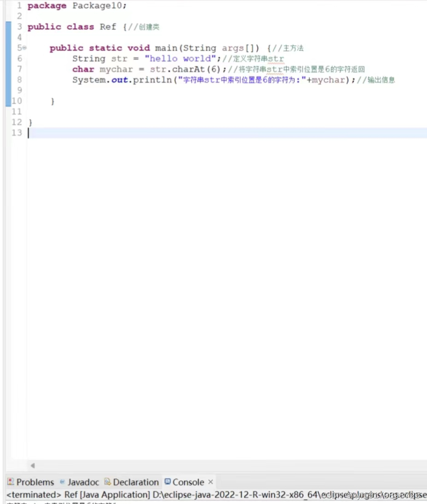Select the Console tab

(188, 482)
